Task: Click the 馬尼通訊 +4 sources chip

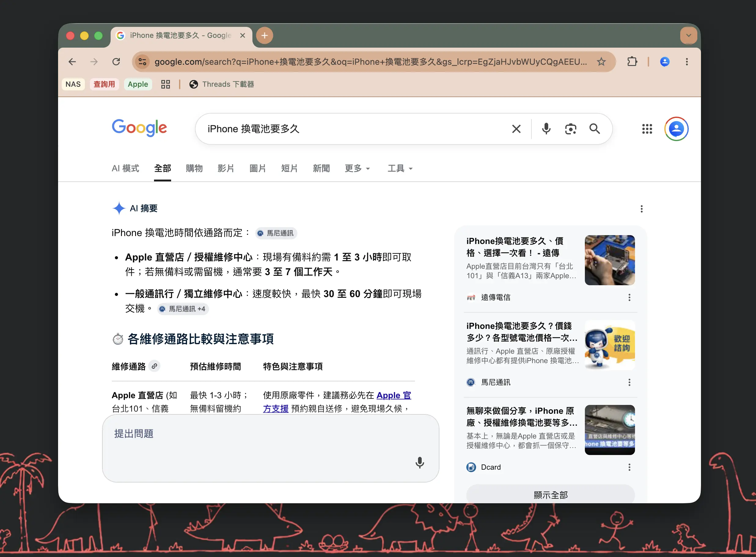Action: 183,309
